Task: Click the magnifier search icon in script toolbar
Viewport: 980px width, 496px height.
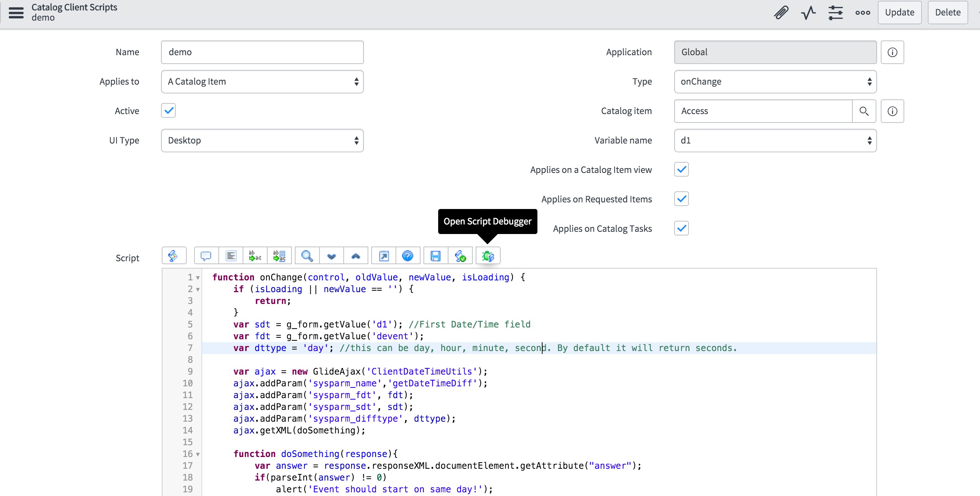Action: coord(307,256)
